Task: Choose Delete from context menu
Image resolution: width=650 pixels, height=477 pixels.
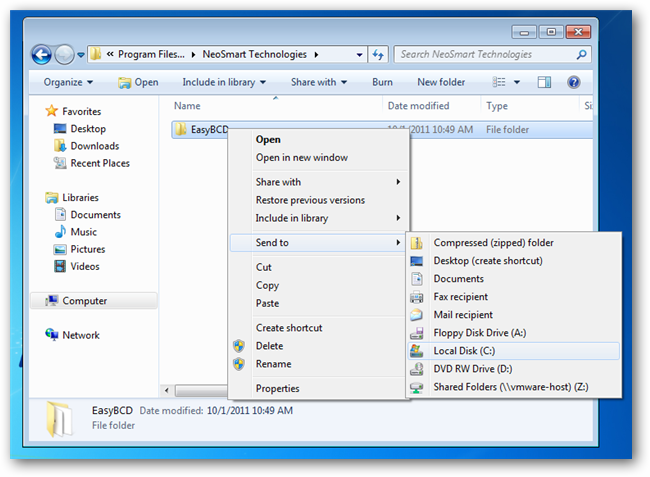Action: coord(318,346)
